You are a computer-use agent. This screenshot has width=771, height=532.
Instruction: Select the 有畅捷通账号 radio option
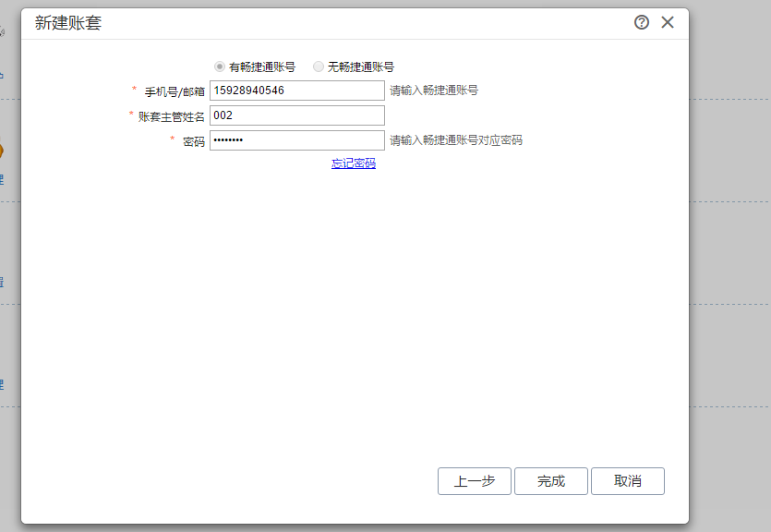(220, 66)
